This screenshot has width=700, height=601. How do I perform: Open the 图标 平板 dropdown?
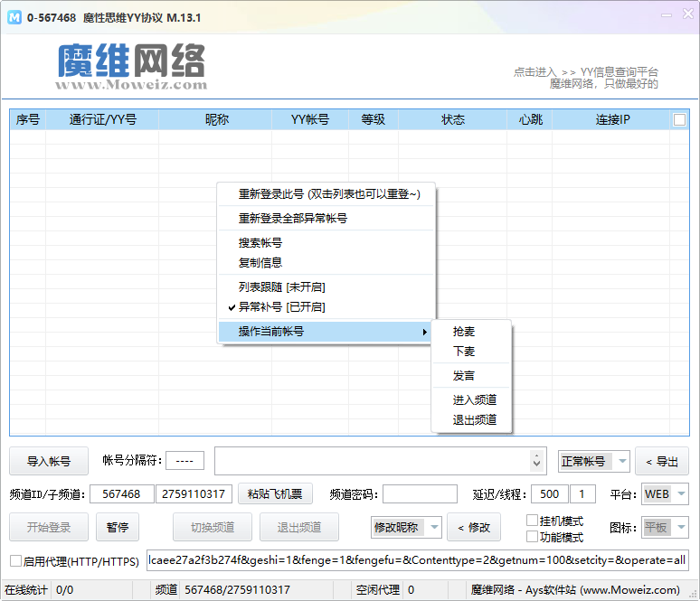click(665, 528)
